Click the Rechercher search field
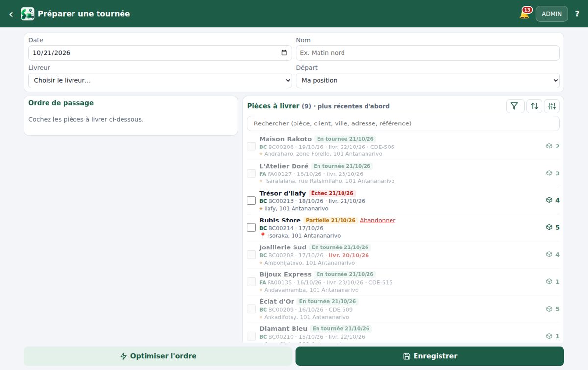Viewport: 588px width, 370px height. (403, 123)
